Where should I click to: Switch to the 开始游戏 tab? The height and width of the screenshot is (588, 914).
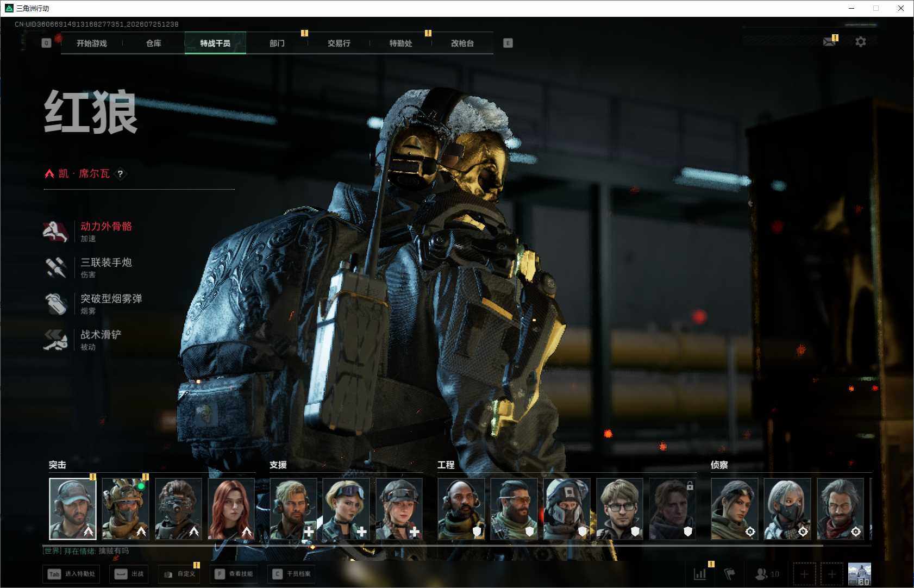pyautogui.click(x=92, y=43)
